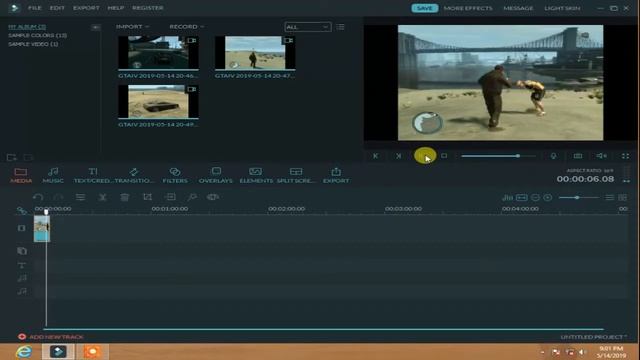The height and width of the screenshot is (360, 640).
Task: Open Internet Explorer from taskbar
Action: tap(24, 351)
